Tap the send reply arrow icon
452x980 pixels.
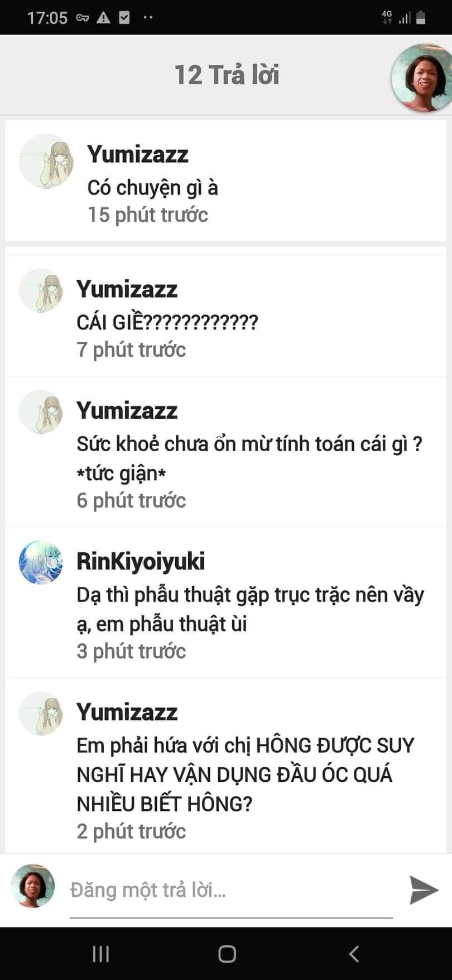424,890
